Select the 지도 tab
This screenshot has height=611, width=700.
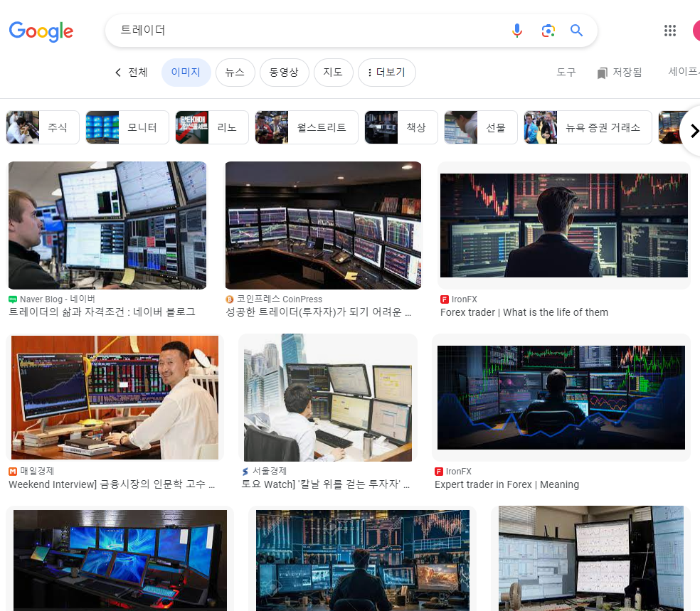point(333,73)
